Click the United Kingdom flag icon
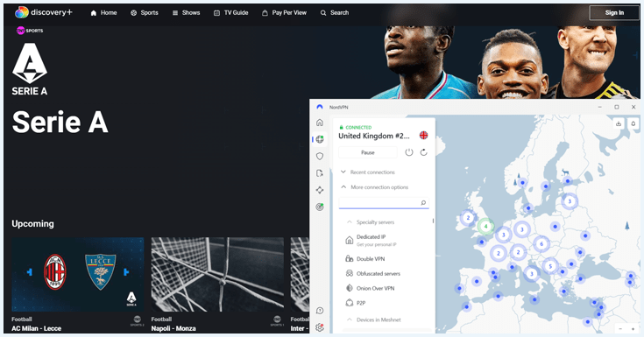Viewport: 644px width, 337px height. click(423, 136)
